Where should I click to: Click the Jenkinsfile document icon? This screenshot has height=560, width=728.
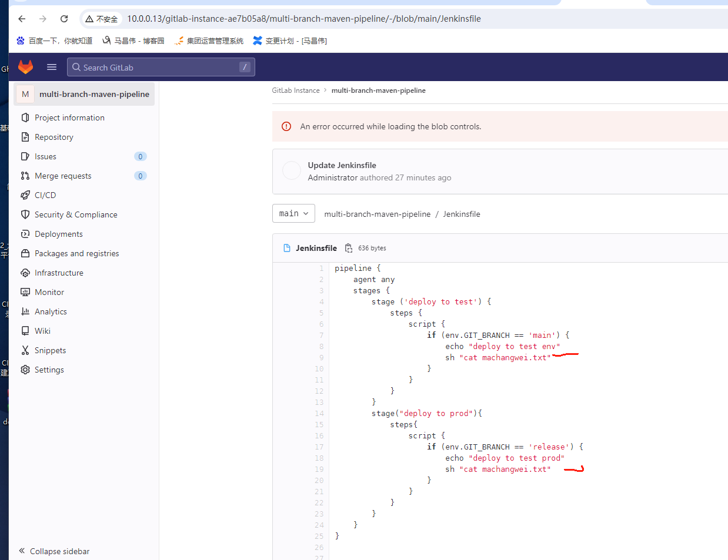point(287,248)
